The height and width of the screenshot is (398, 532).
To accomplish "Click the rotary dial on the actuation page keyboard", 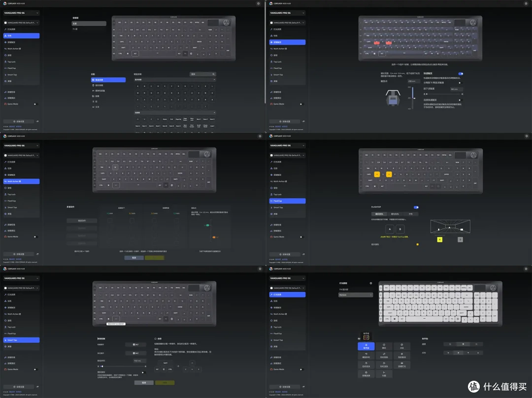I will point(473,23).
